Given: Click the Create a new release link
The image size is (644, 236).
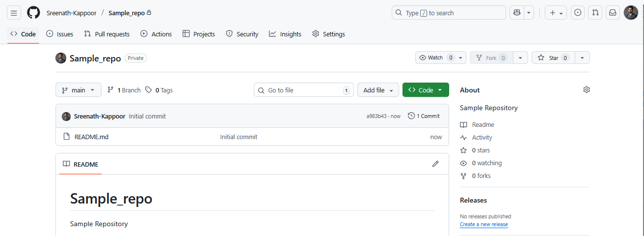Looking at the screenshot, I should [483, 224].
